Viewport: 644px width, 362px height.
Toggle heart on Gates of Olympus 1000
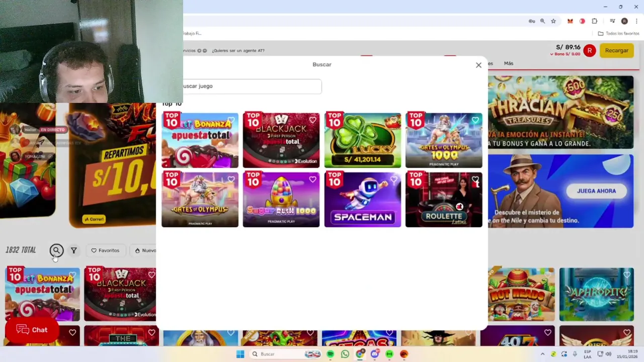coord(475,120)
